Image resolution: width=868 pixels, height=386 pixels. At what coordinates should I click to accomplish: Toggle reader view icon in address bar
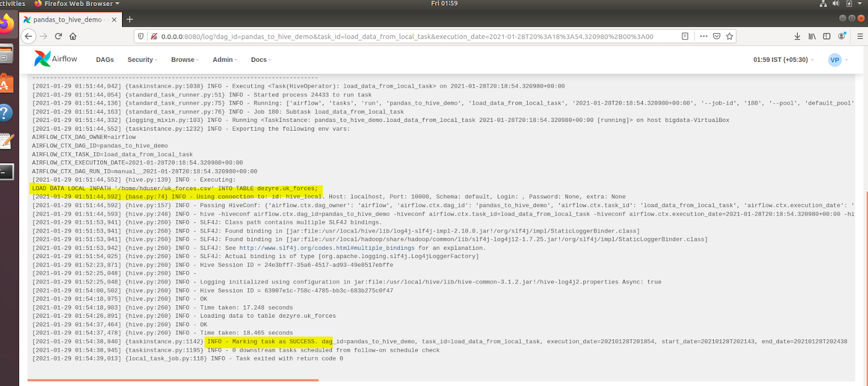click(x=685, y=36)
